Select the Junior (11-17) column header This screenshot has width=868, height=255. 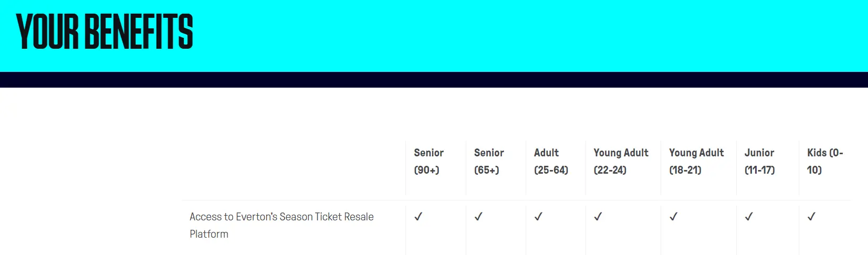coord(759,161)
